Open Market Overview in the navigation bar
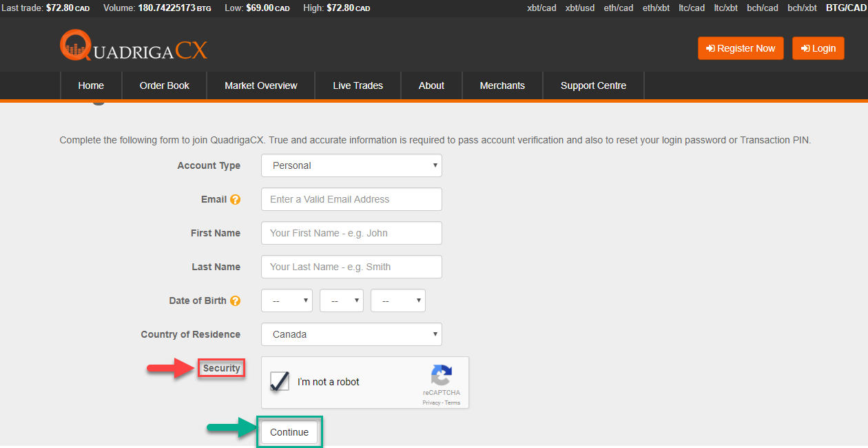This screenshot has height=448, width=868. 261,85
